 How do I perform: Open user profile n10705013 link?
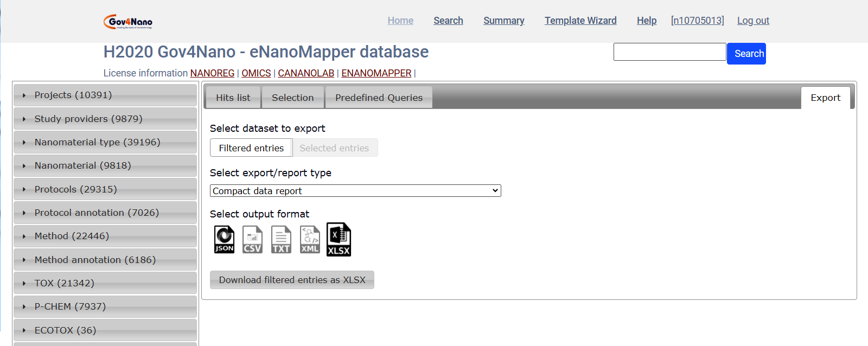(x=698, y=21)
